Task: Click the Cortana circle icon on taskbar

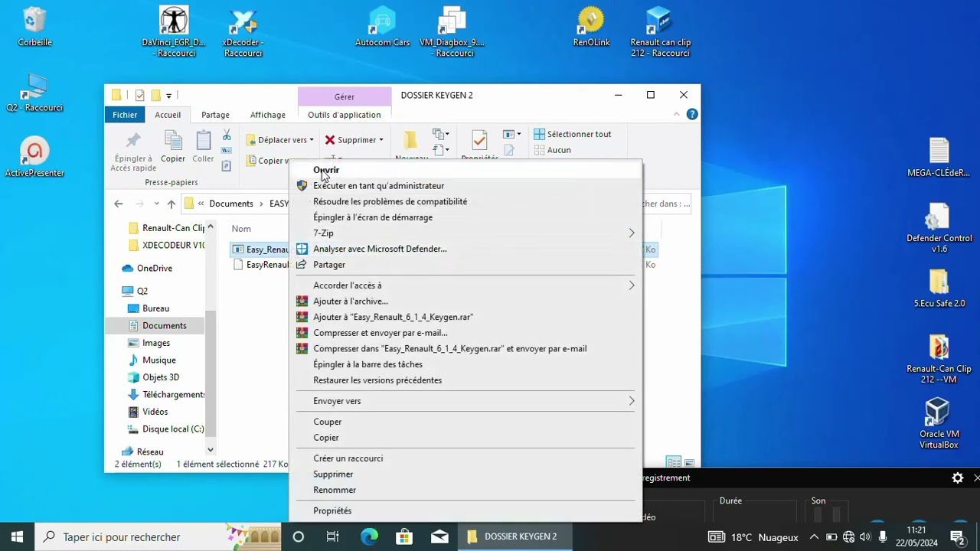Action: (x=298, y=536)
